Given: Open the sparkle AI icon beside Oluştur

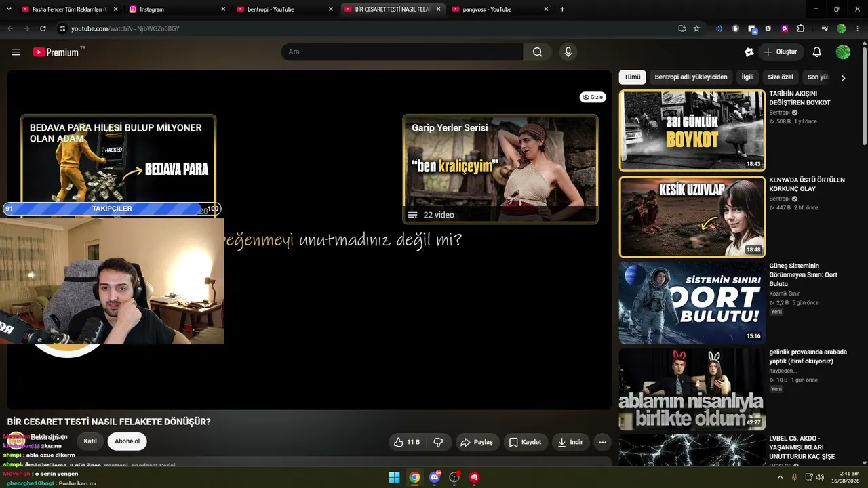Looking at the screenshot, I should [749, 52].
